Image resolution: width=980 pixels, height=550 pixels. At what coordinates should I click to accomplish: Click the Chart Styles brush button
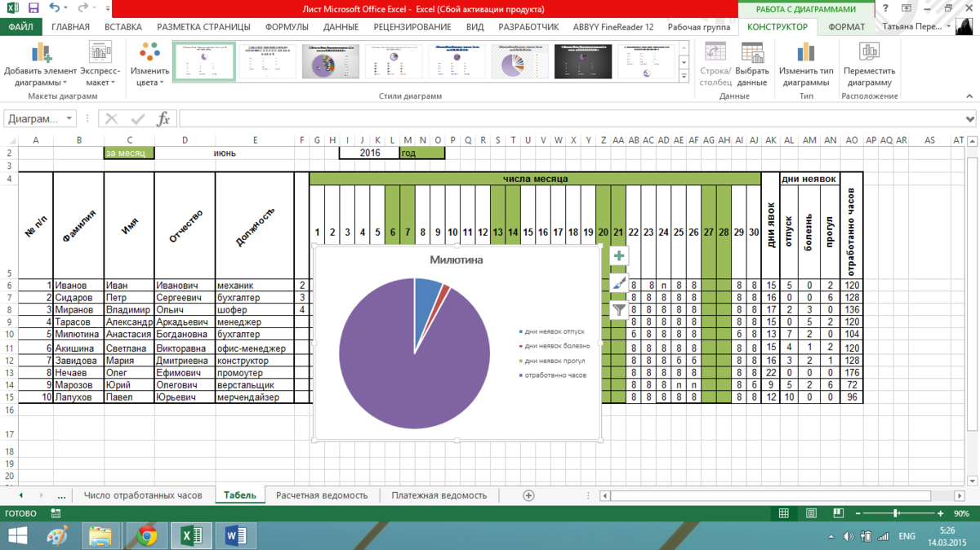point(619,283)
